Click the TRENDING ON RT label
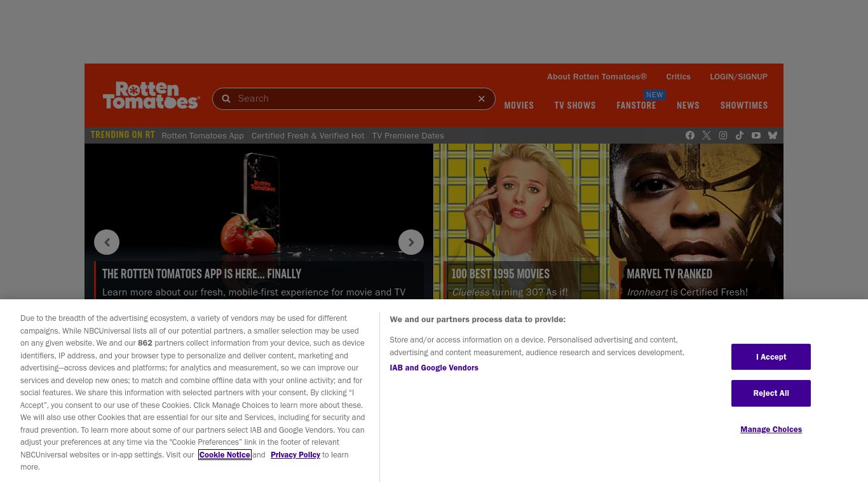Image resolution: width=868 pixels, height=488 pixels. click(123, 135)
